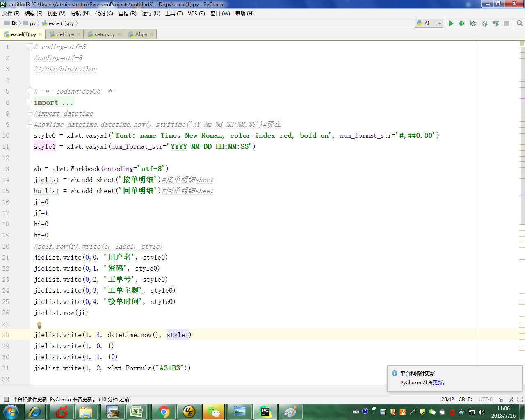Collapse the fold marker at line 8
The width and height of the screenshot is (525, 420).
click(x=30, y=113)
